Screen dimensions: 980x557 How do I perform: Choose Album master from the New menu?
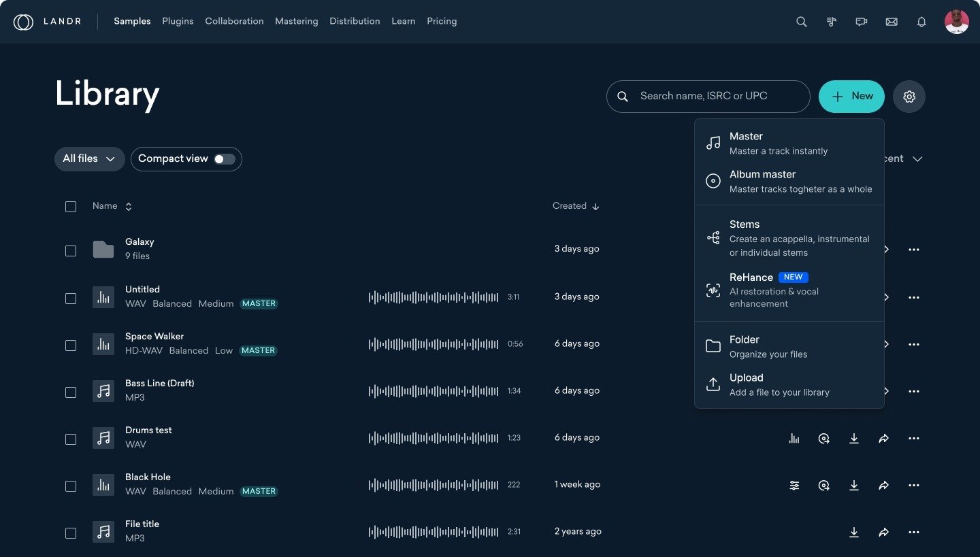[789, 182]
